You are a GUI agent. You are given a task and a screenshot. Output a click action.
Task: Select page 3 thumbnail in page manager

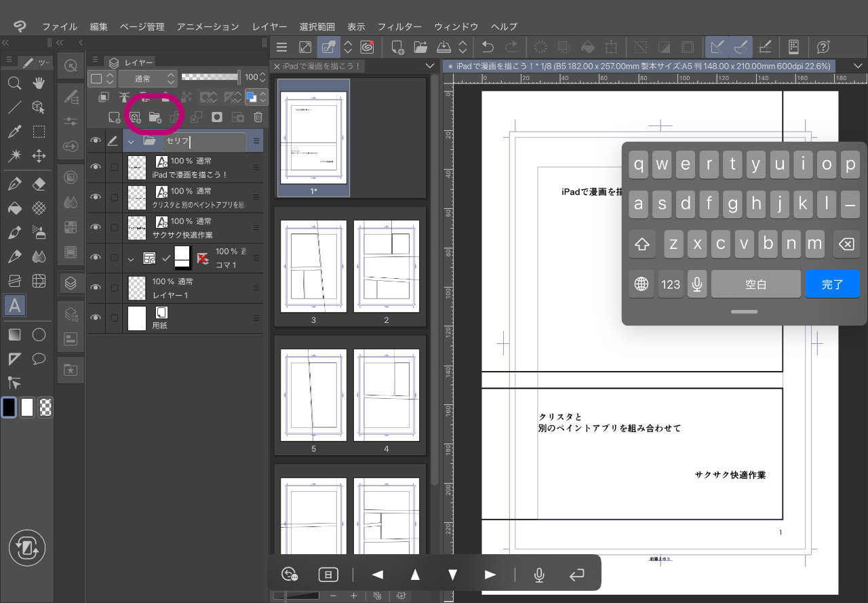(313, 266)
